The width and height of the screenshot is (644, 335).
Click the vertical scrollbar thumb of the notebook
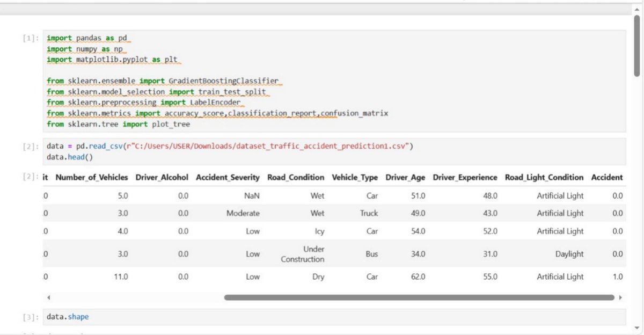coord(636,46)
